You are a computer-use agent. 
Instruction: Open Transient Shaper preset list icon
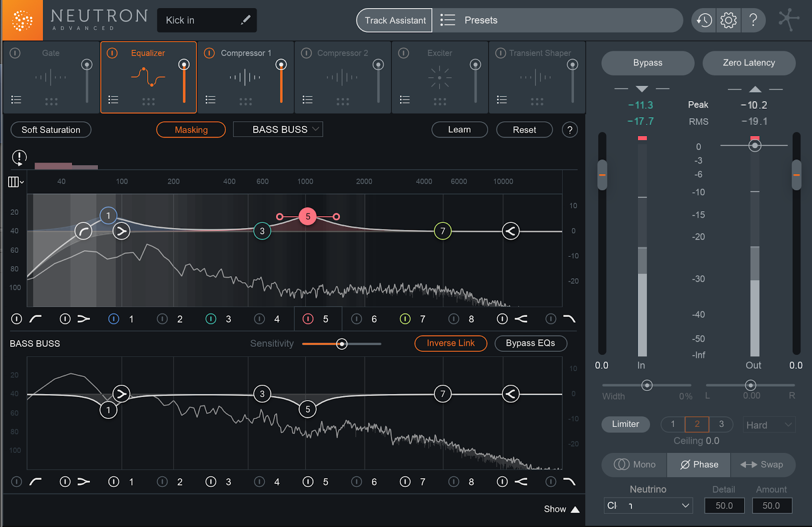pos(501,100)
